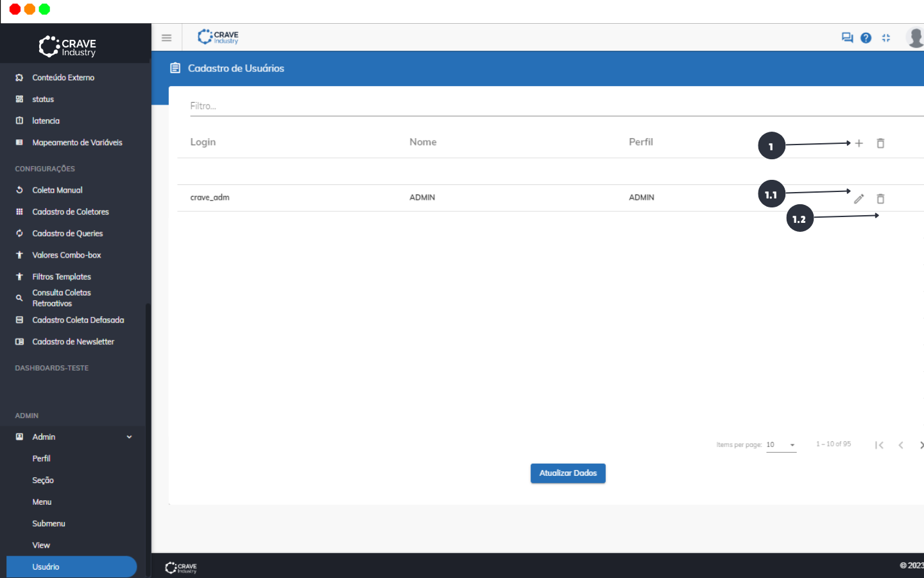This screenshot has width=924, height=578.
Task: Open the user avatar menu
Action: pos(916,37)
